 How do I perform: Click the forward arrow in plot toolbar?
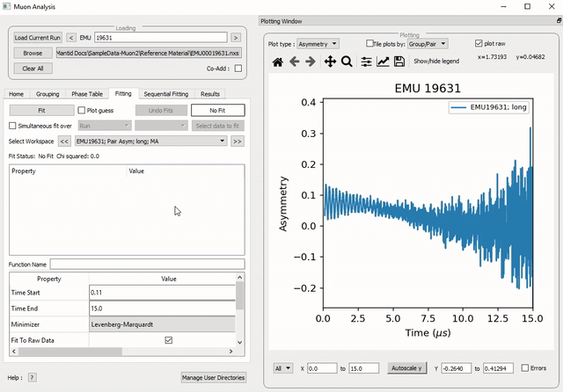coord(311,62)
